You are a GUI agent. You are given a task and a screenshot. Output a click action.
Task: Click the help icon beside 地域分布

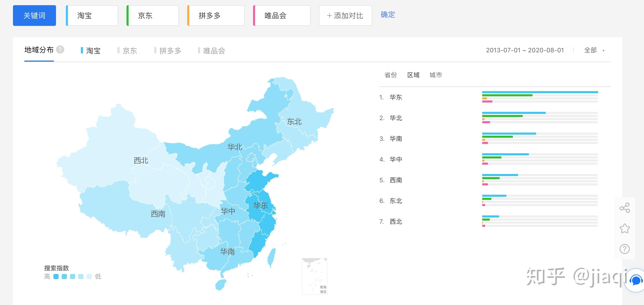tap(60, 49)
